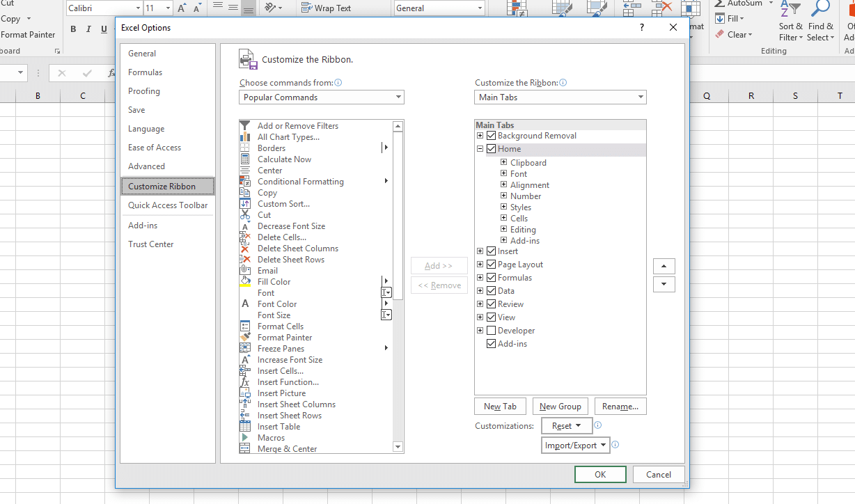The height and width of the screenshot is (504, 855).
Task: Click the Rename button
Action: pyautogui.click(x=620, y=407)
